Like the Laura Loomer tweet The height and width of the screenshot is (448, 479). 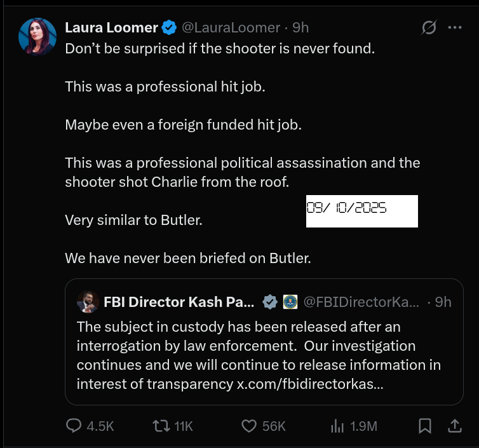[250, 426]
